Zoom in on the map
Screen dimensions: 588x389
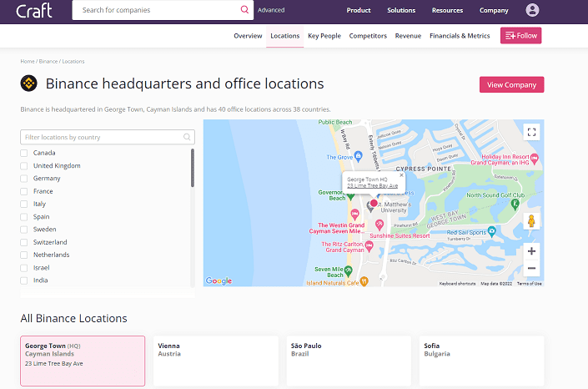tap(531, 251)
